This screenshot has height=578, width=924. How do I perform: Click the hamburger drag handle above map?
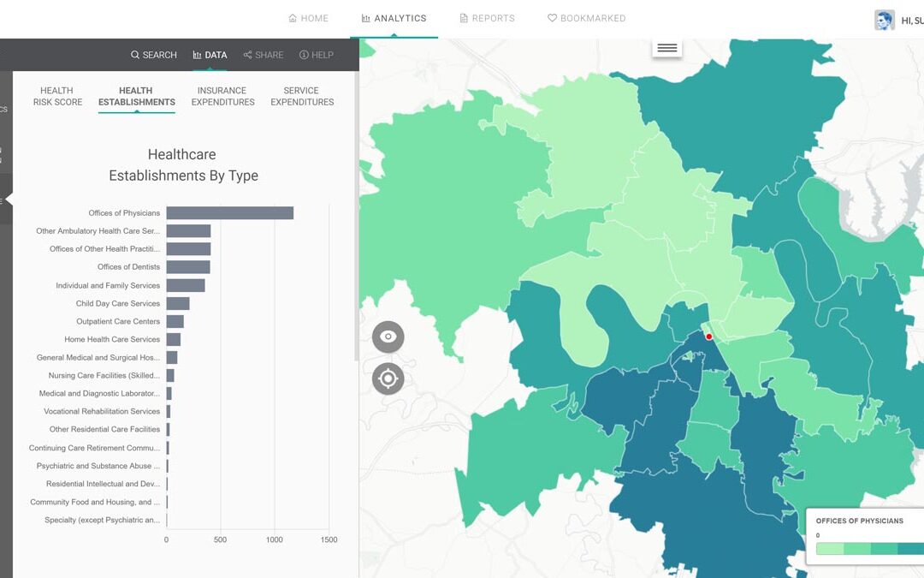(667, 48)
